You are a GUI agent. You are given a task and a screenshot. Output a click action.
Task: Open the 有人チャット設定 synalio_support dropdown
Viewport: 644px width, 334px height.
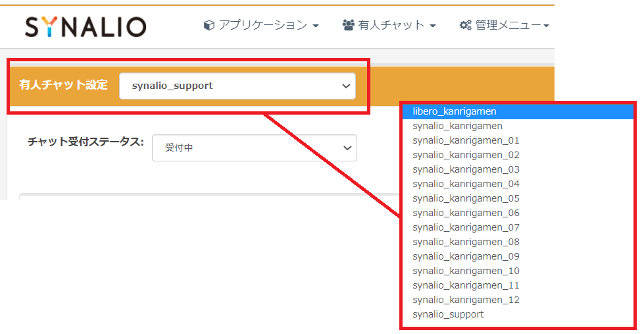coord(237,86)
